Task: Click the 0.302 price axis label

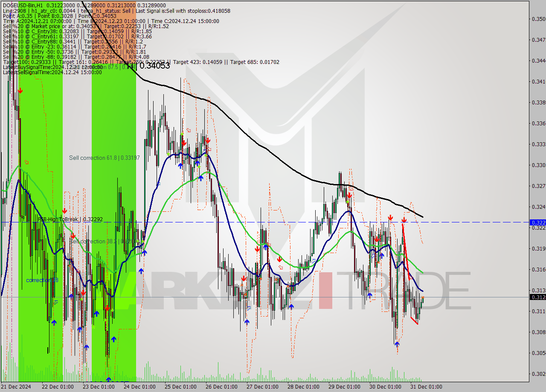Action: click(x=538, y=374)
